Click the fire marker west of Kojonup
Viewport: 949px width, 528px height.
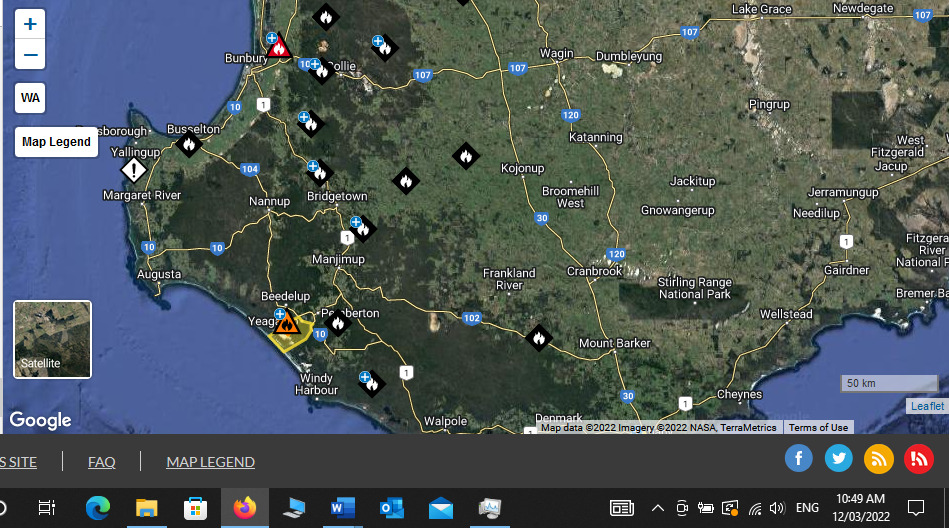[x=465, y=156]
